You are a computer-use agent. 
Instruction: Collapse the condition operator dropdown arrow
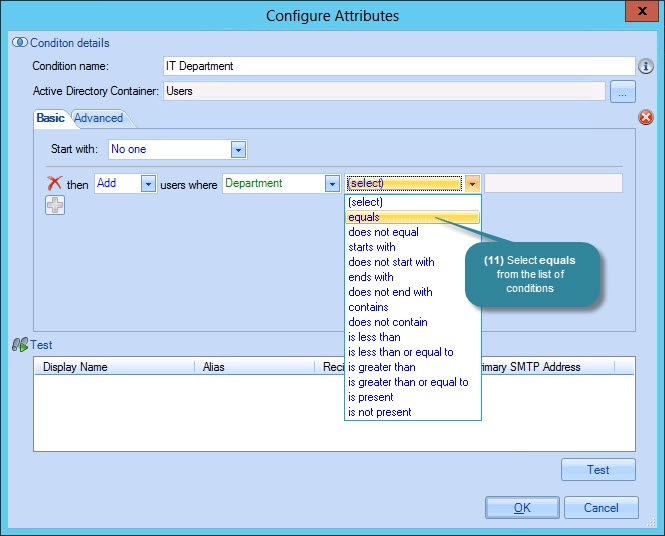tap(472, 184)
